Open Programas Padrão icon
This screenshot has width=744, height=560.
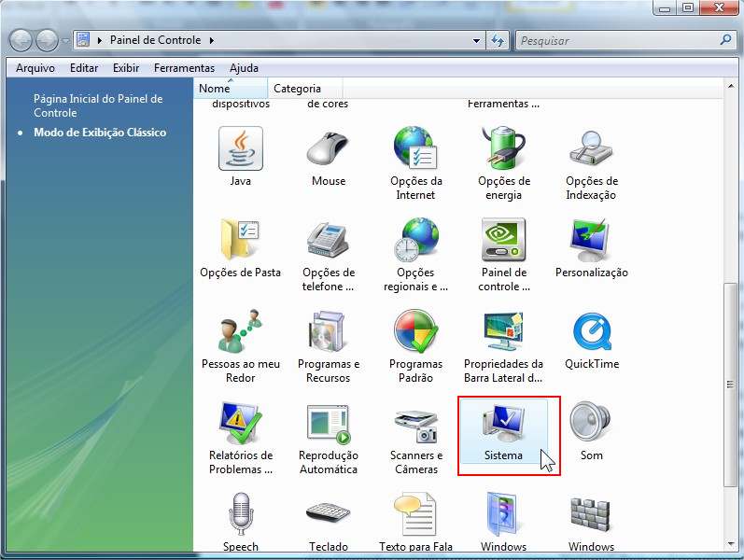point(415,334)
